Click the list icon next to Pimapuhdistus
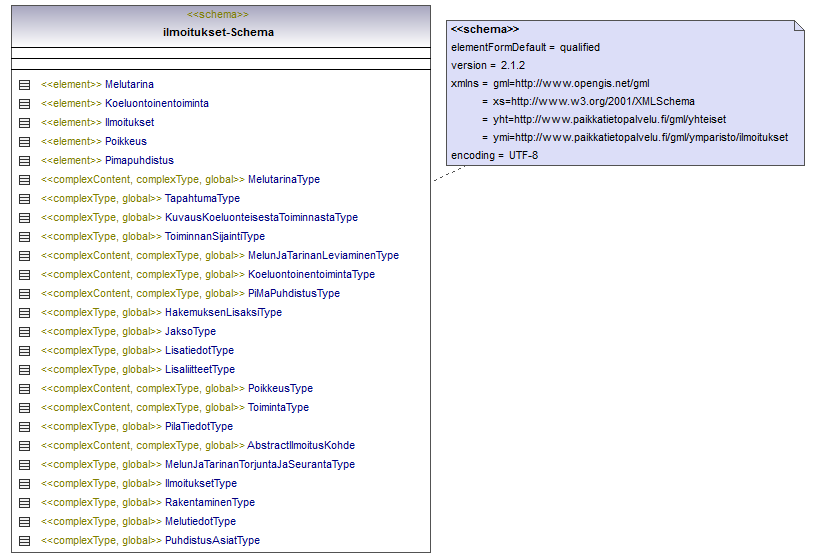 tap(24, 161)
